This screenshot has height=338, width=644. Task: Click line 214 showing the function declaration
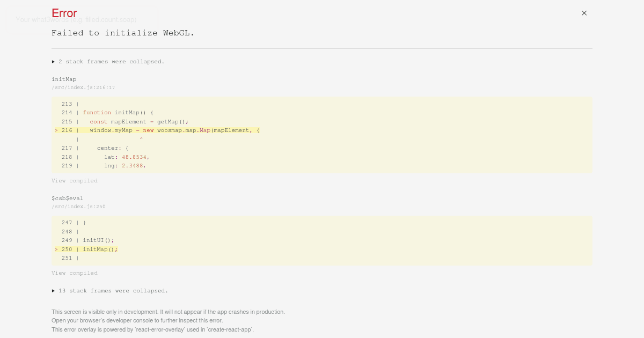118,113
